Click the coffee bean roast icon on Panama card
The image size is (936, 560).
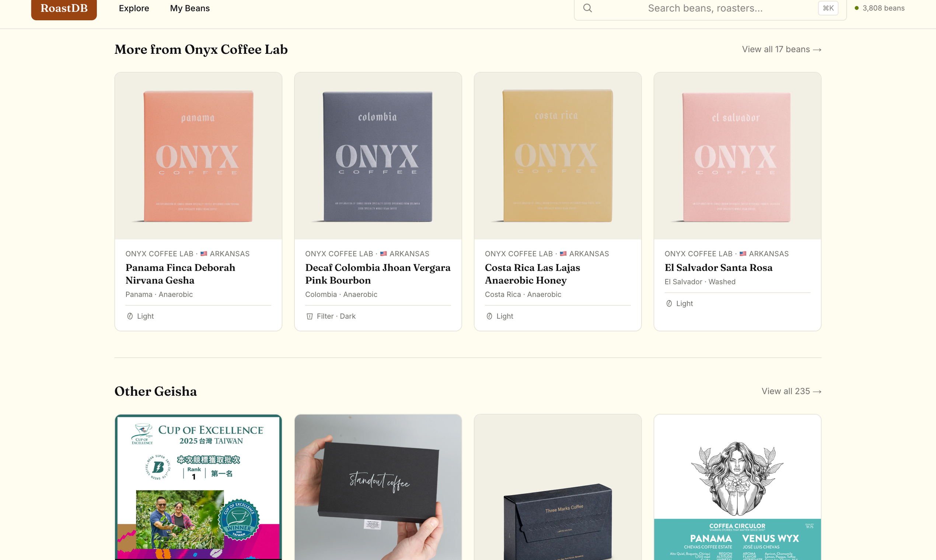[x=130, y=316]
